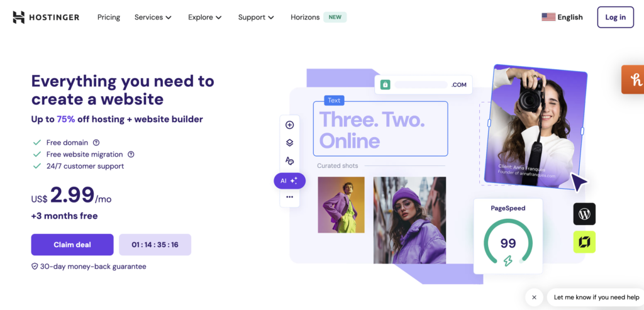
Task: Expand the Explore dropdown menu
Action: click(205, 17)
